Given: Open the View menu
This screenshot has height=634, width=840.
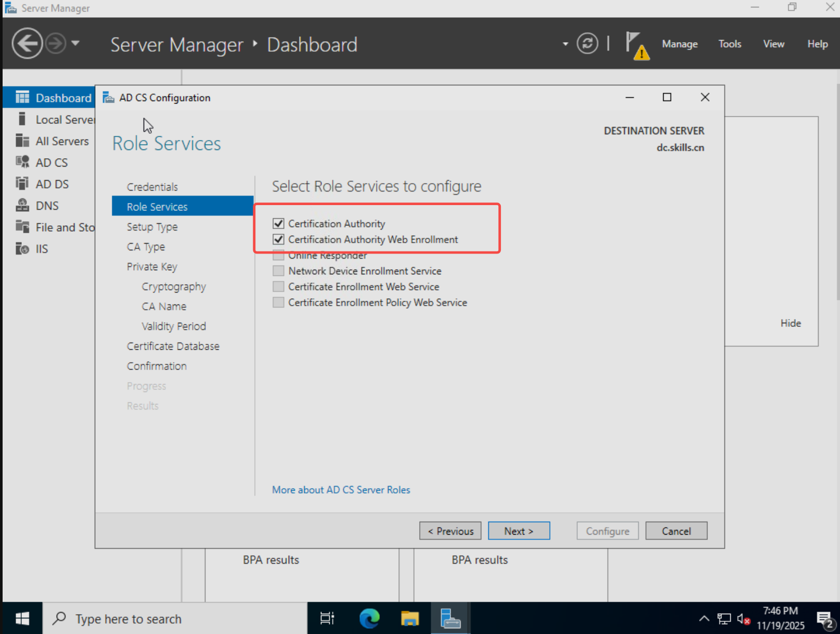Looking at the screenshot, I should pyautogui.click(x=773, y=44).
